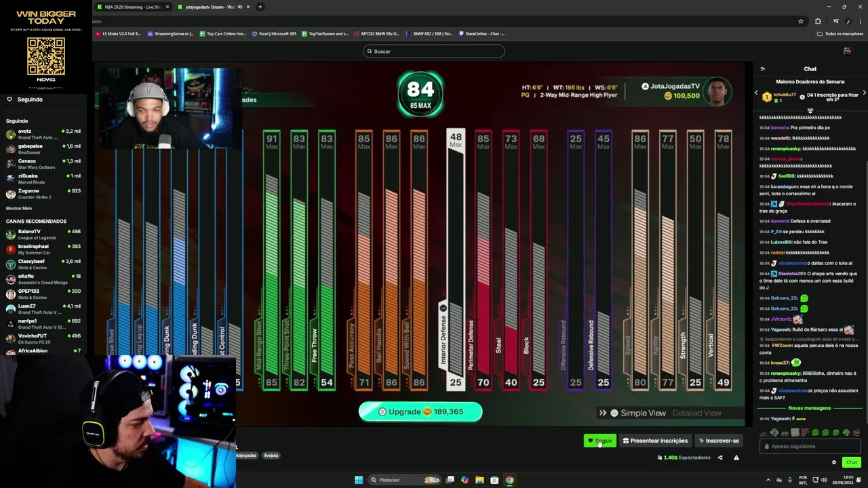Open nanfps1 recommended channel
The image size is (868, 488).
[x=43, y=323]
